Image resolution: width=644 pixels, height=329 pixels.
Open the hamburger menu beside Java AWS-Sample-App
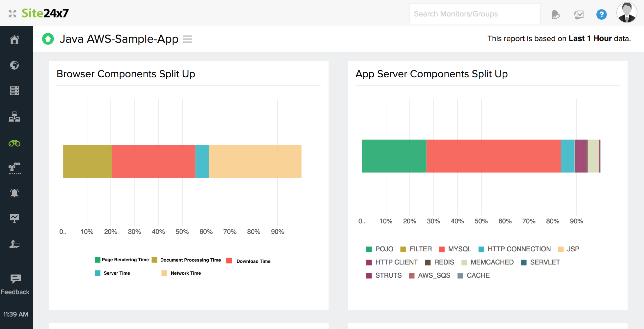tap(187, 39)
